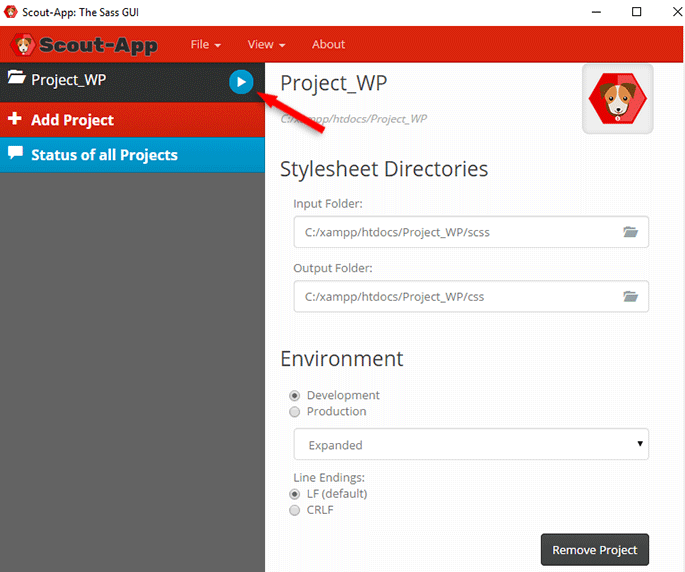The height and width of the screenshot is (572, 685).
Task: Click the plus icon of Add Project
Action: click(15, 118)
